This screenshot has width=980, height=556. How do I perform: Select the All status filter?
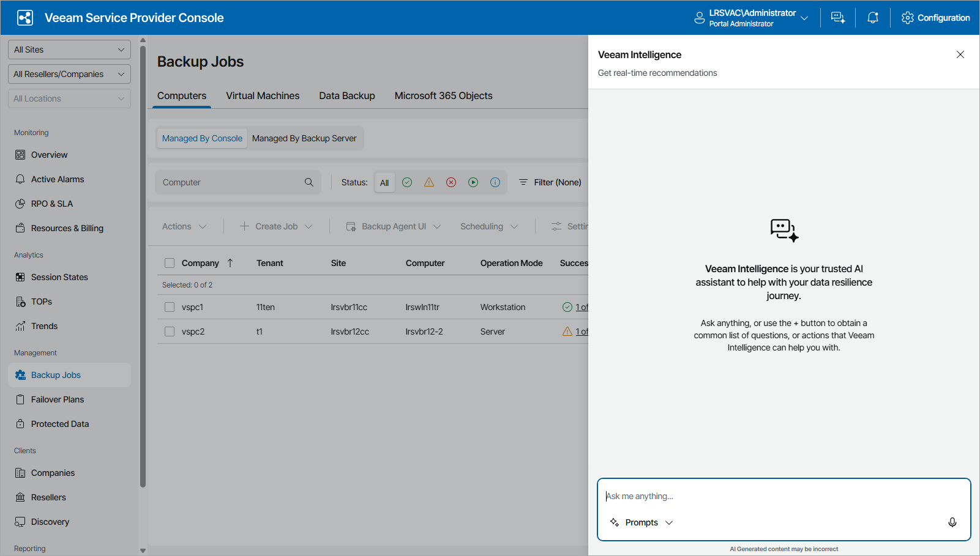384,182
